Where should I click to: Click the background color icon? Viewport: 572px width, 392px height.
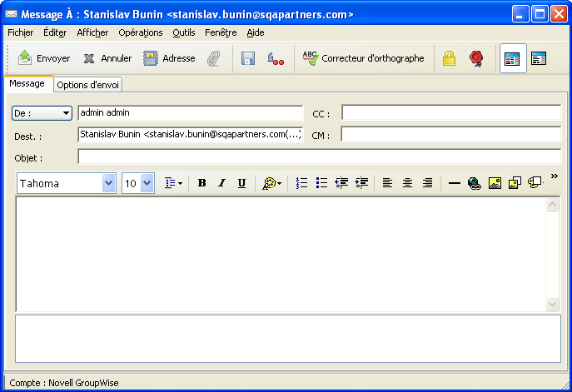(x=535, y=183)
